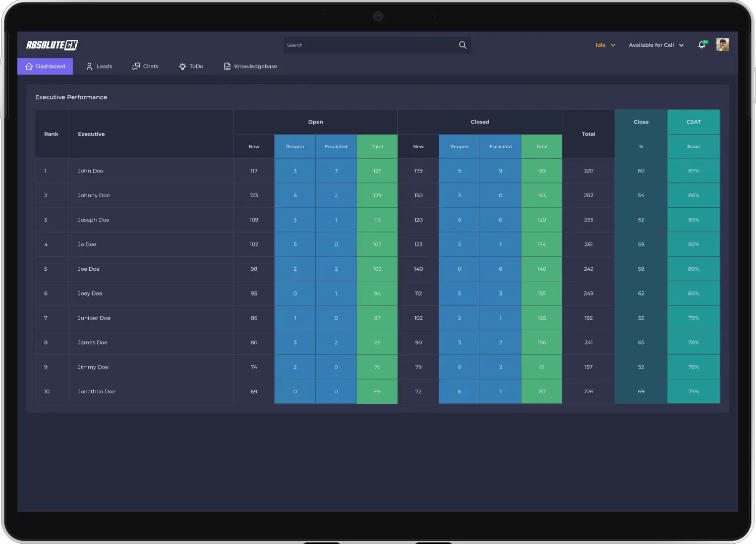Click Joseph Doe's open new count 109
Screen dimensions: 756x544
[254, 220]
